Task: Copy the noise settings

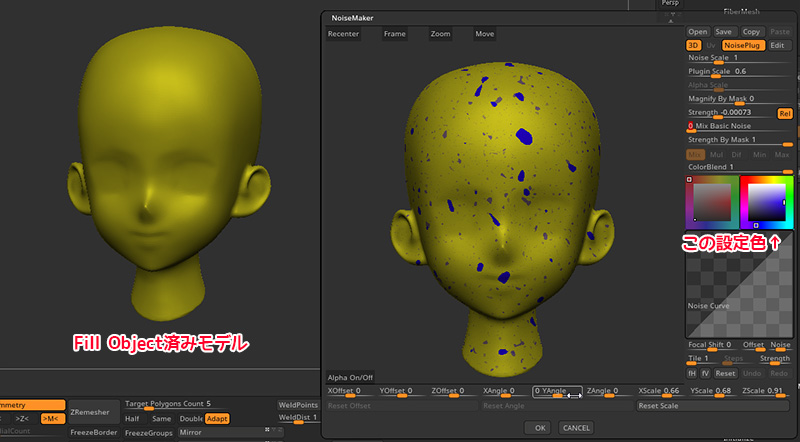Action: pyautogui.click(x=752, y=32)
